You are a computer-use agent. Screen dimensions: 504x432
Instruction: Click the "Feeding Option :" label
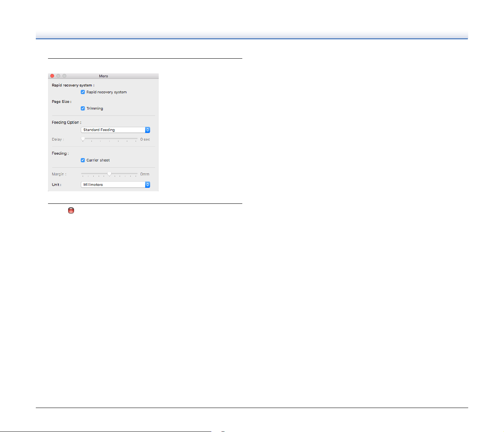(66, 123)
